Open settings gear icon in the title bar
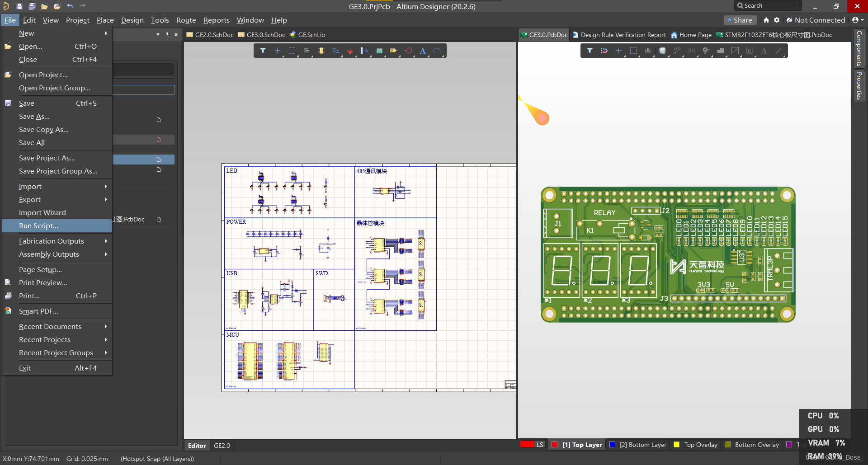The image size is (868, 465). pyautogui.click(x=777, y=20)
